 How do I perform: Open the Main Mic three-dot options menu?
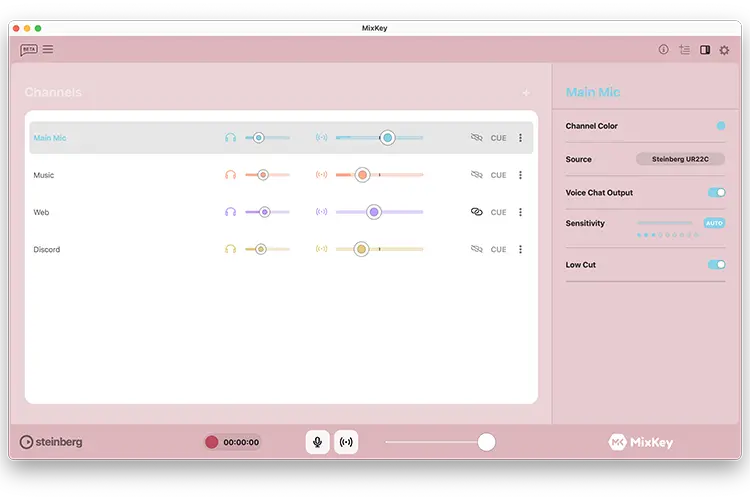[x=520, y=138]
